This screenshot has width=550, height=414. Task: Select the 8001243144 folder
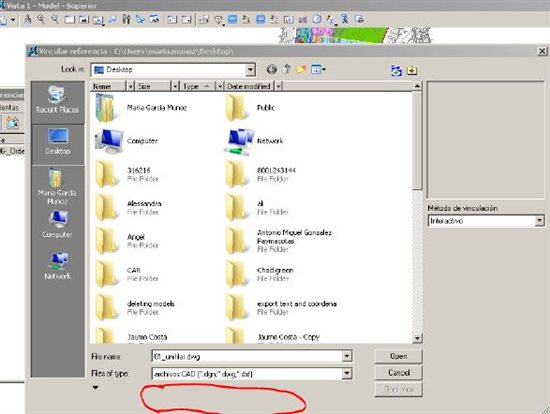261,174
